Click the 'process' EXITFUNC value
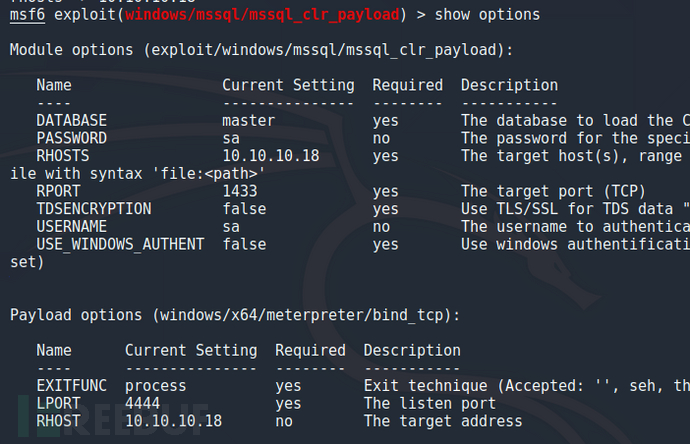 155,387
